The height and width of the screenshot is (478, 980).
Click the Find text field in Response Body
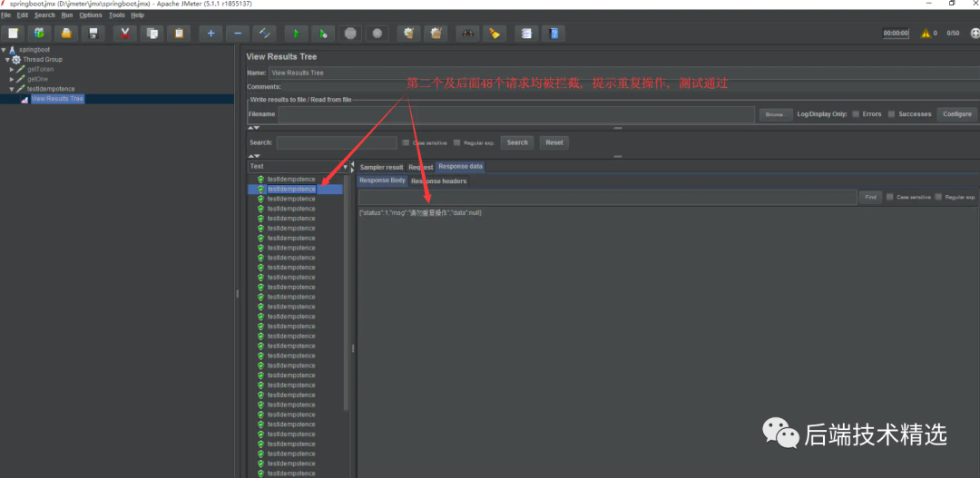point(607,197)
